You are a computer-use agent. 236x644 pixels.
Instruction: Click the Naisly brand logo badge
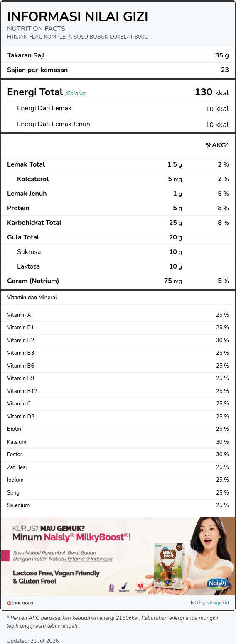point(217,583)
